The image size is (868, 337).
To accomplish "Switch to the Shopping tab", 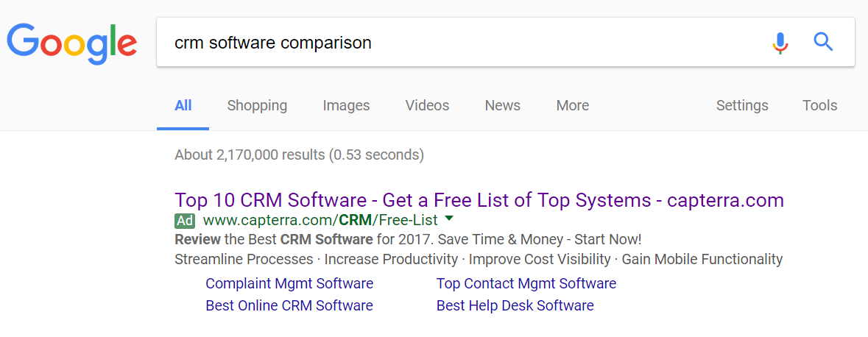I will [257, 105].
